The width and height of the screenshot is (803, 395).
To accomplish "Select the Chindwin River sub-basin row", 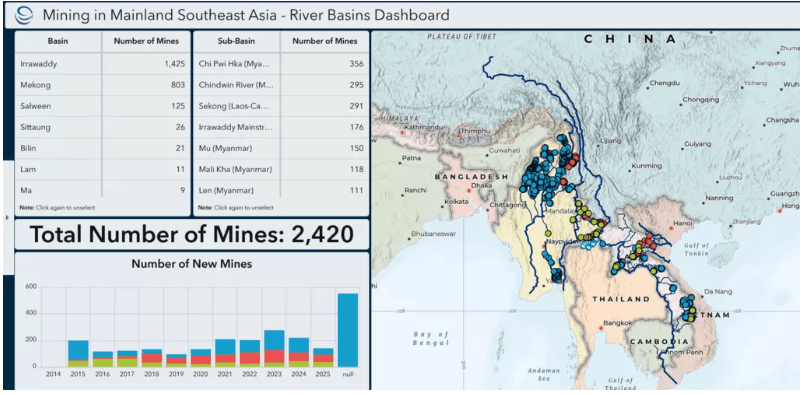I will coord(281,85).
